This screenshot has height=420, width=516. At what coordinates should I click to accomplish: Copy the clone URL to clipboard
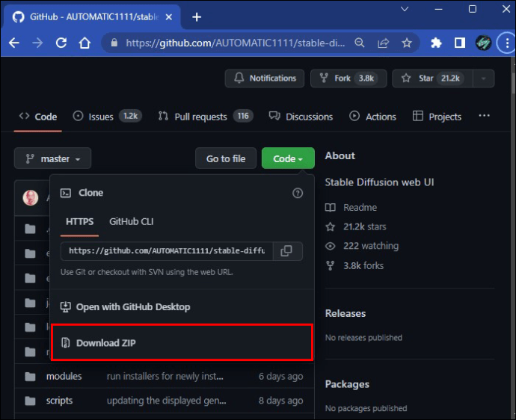point(287,251)
